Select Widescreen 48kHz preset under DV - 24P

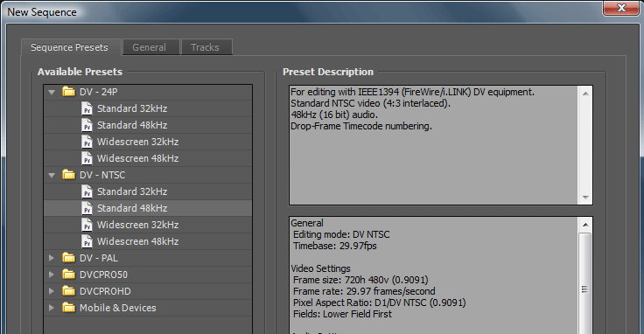tap(148, 158)
